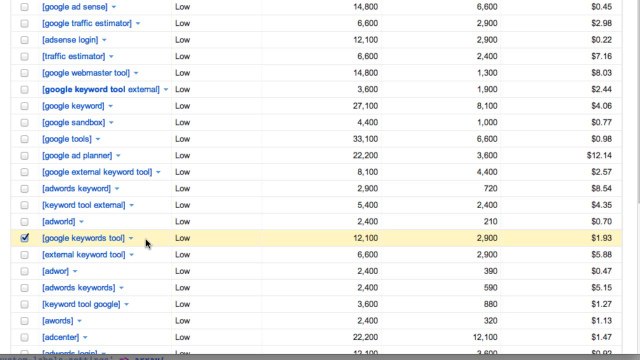
Task: Check the [google tools] row checkbox
Action: (24, 139)
